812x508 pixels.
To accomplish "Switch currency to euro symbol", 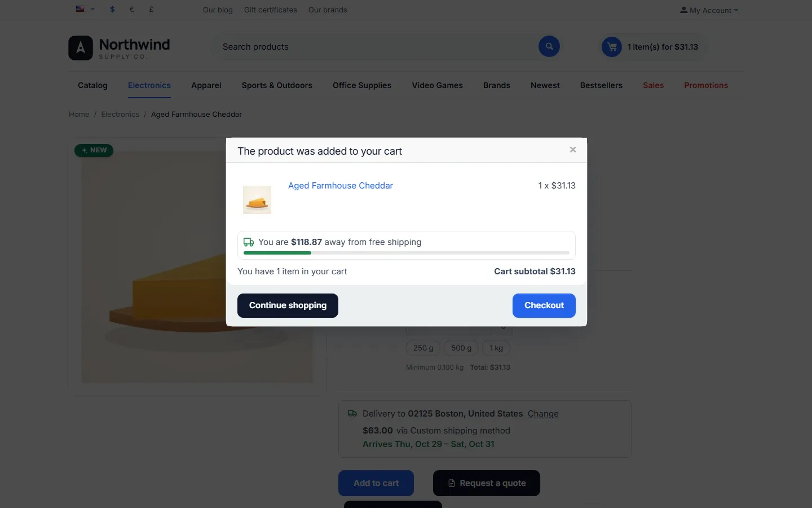I will click(131, 9).
